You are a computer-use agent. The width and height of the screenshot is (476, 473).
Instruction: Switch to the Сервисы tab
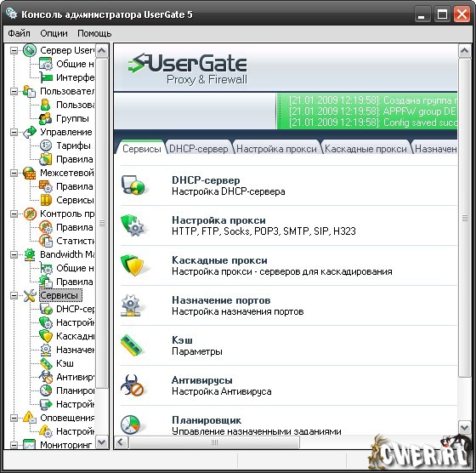click(x=141, y=148)
